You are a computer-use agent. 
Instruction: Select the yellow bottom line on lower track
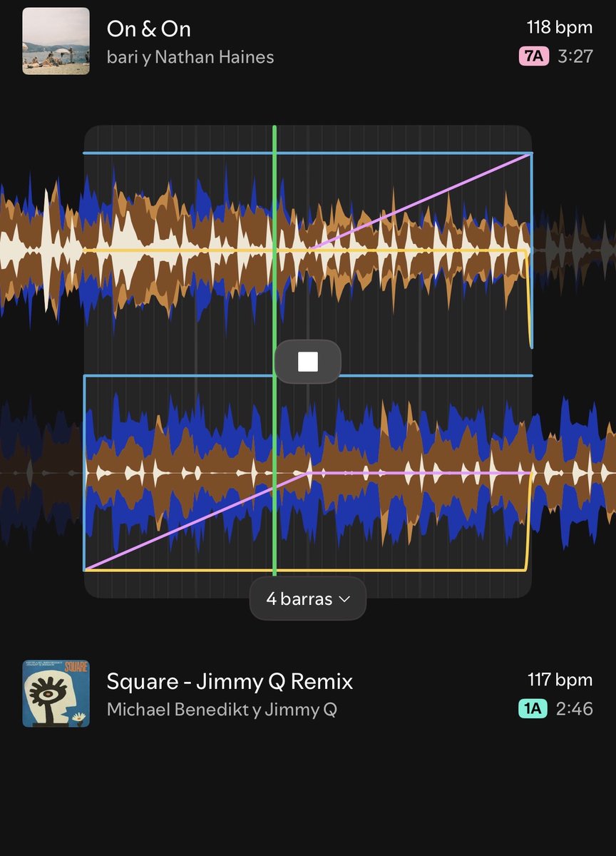[305, 570]
